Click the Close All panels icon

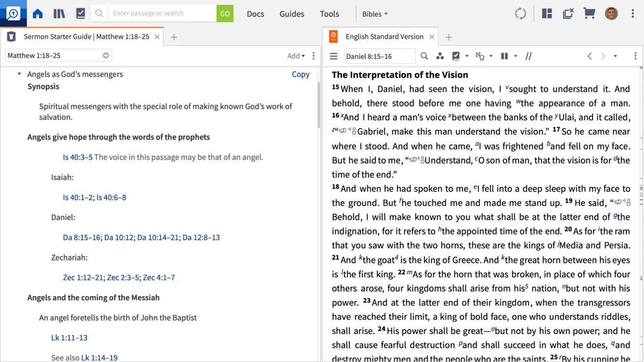coord(568,14)
